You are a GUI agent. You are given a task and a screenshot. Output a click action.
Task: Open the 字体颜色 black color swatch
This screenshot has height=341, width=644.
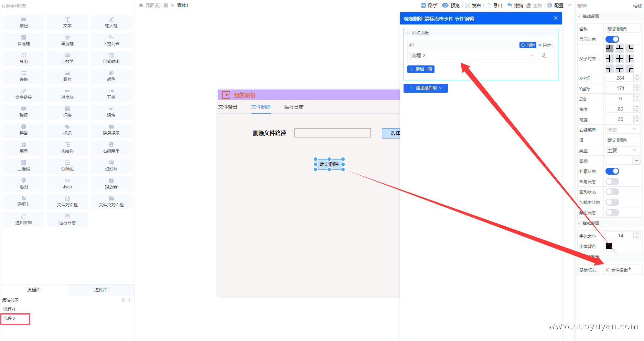609,246
